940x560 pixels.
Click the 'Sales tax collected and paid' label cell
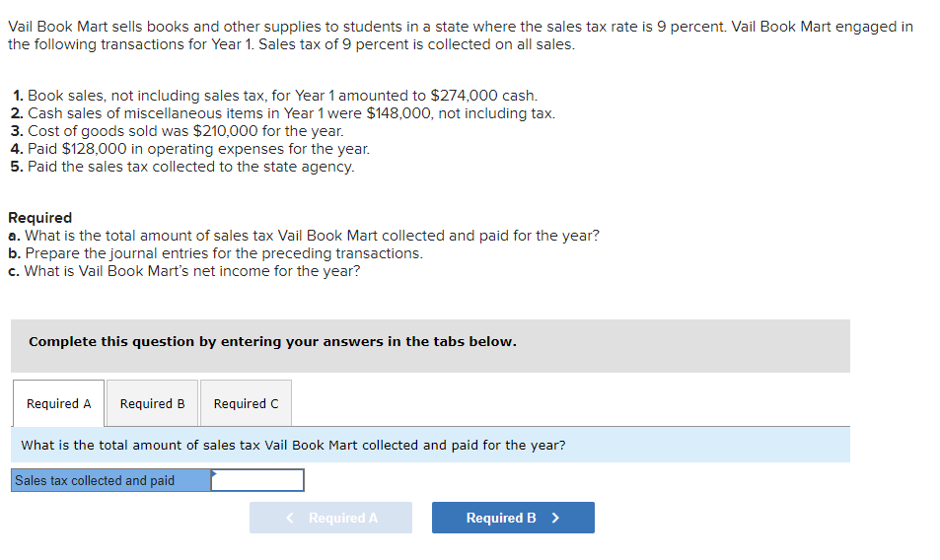(x=110, y=480)
